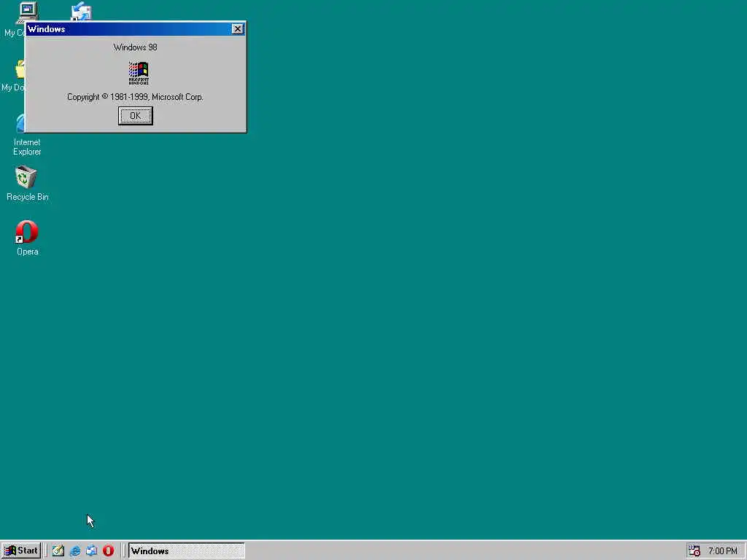Activate the Windows taskbar button
The width and height of the screenshot is (747, 560).
click(186, 551)
